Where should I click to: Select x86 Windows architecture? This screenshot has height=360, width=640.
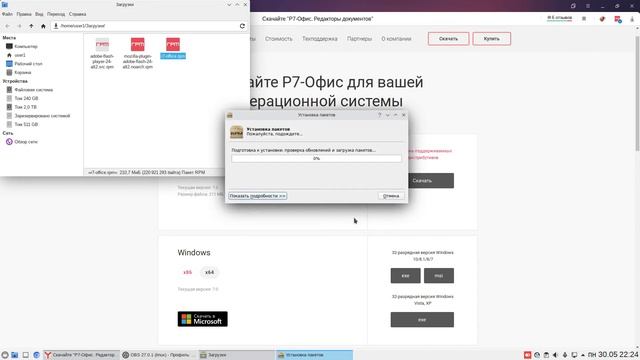coord(187,272)
